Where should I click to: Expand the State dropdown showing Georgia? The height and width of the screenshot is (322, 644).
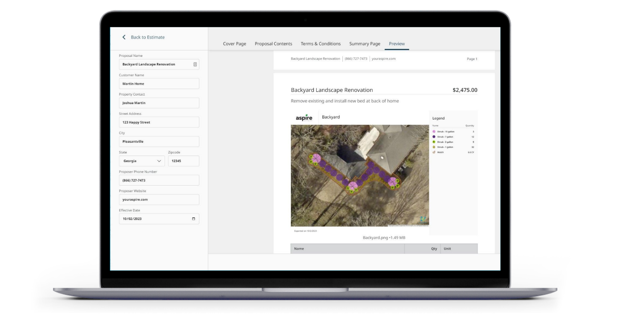coord(142,161)
